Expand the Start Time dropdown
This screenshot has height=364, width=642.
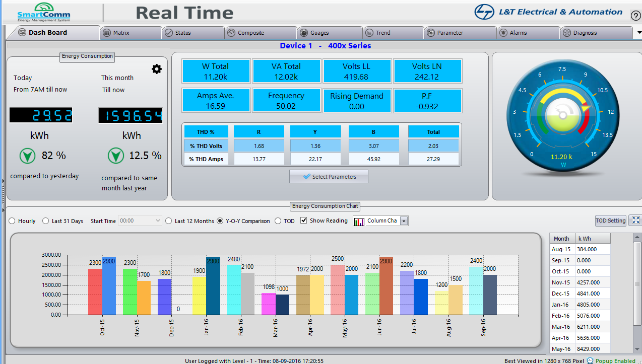point(158,221)
